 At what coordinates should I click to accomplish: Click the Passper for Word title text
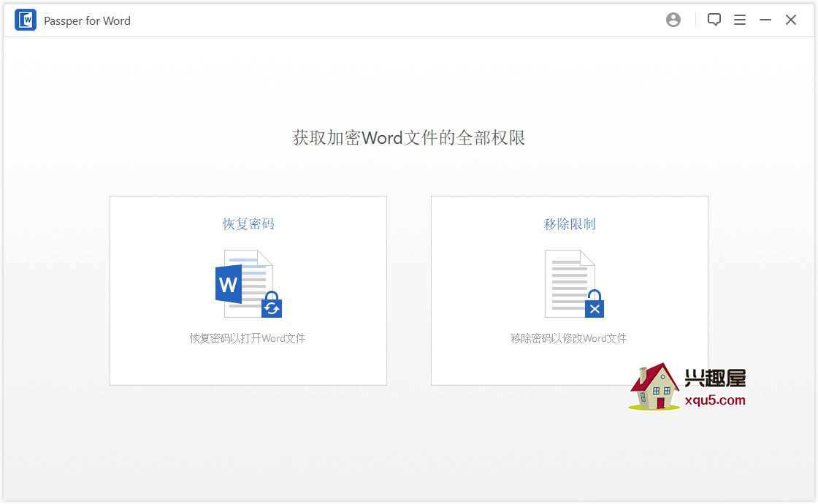click(87, 21)
